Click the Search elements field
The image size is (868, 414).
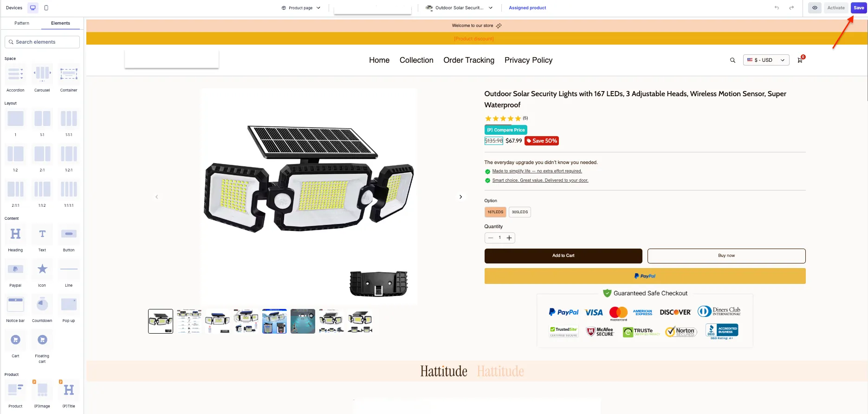pos(42,42)
